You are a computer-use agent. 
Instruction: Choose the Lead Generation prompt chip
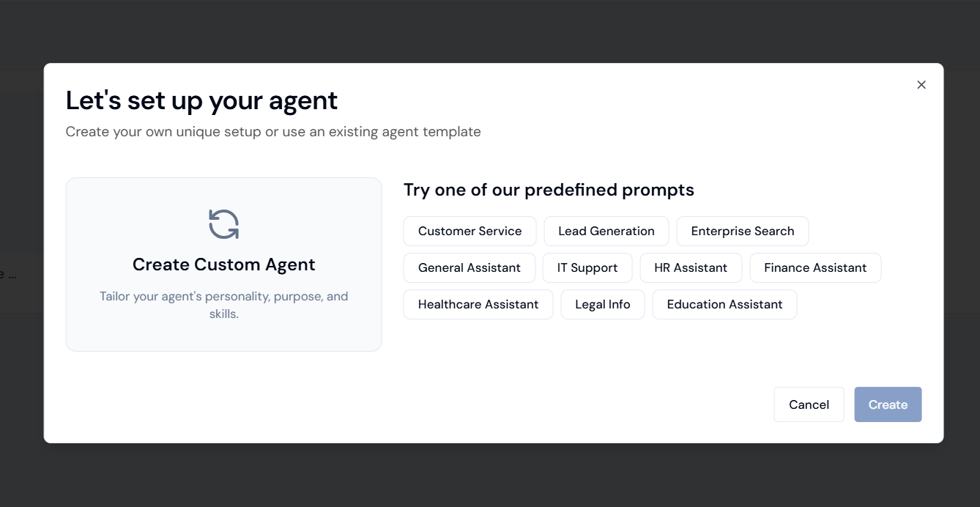point(606,232)
